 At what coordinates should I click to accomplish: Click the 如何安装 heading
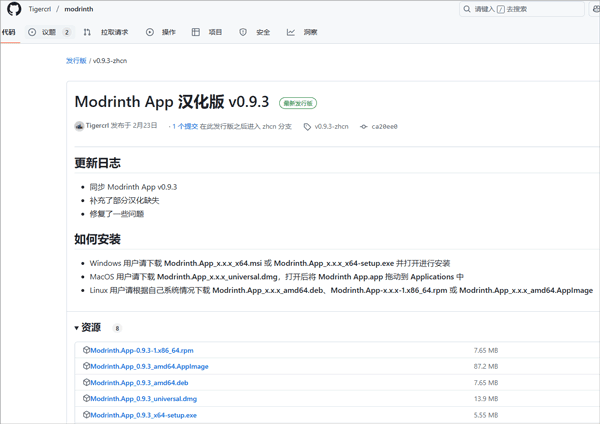click(98, 239)
